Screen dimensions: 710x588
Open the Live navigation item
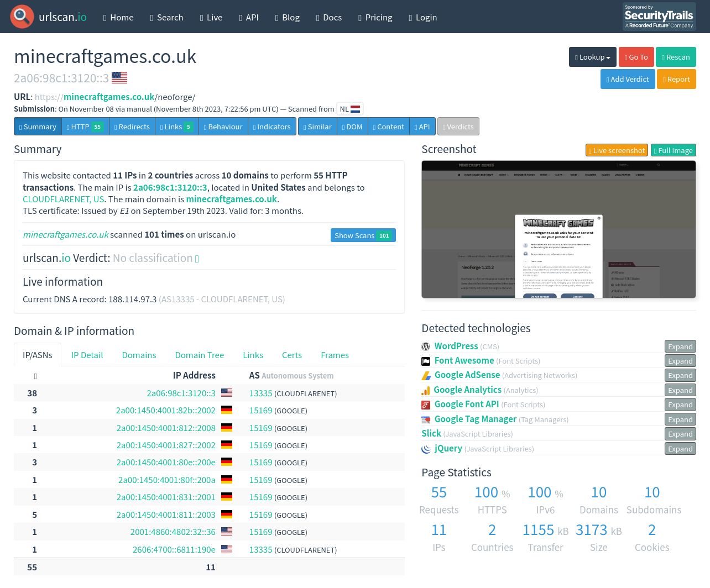(x=211, y=17)
